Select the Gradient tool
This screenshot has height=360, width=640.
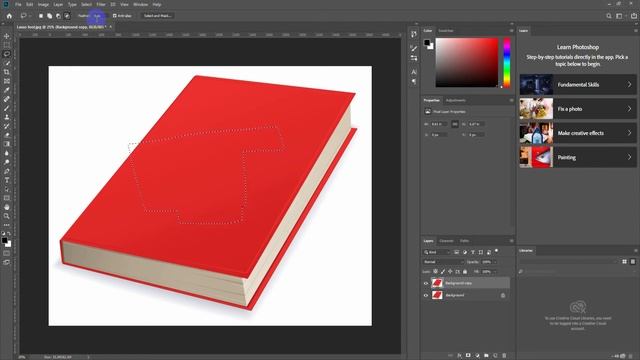pyautogui.click(x=7, y=144)
